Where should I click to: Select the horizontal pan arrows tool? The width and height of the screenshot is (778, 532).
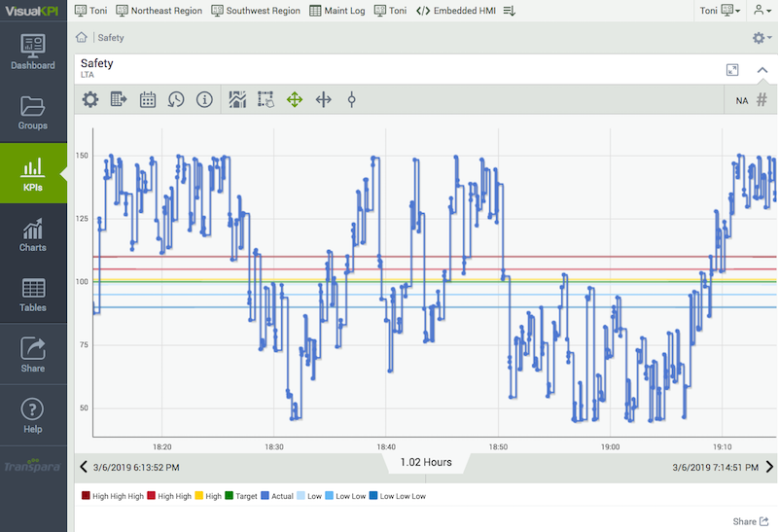pyautogui.click(x=324, y=99)
